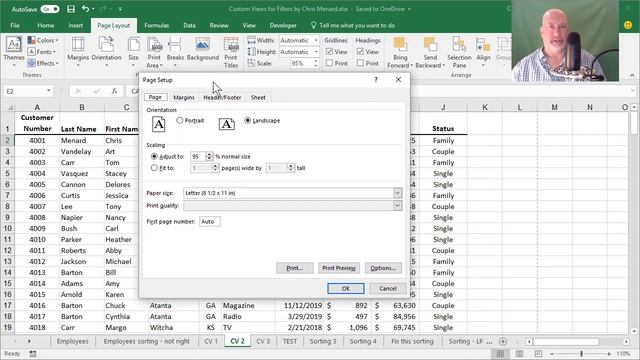Open the Print quality dropdown

[397, 206]
